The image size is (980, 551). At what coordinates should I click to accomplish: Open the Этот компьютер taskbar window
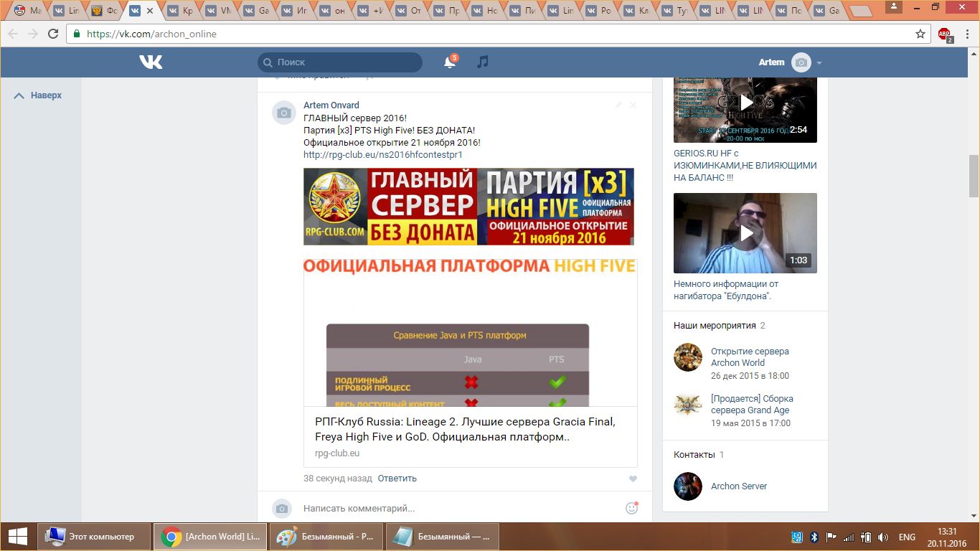click(x=94, y=537)
